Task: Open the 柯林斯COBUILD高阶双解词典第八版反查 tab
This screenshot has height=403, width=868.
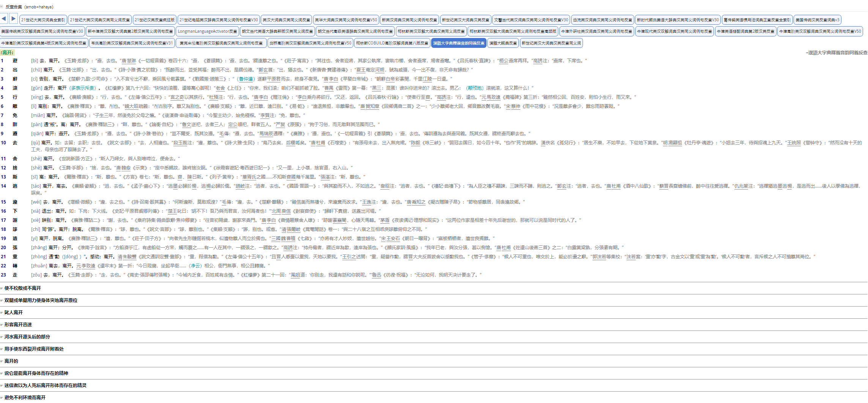Action: pos(392,43)
